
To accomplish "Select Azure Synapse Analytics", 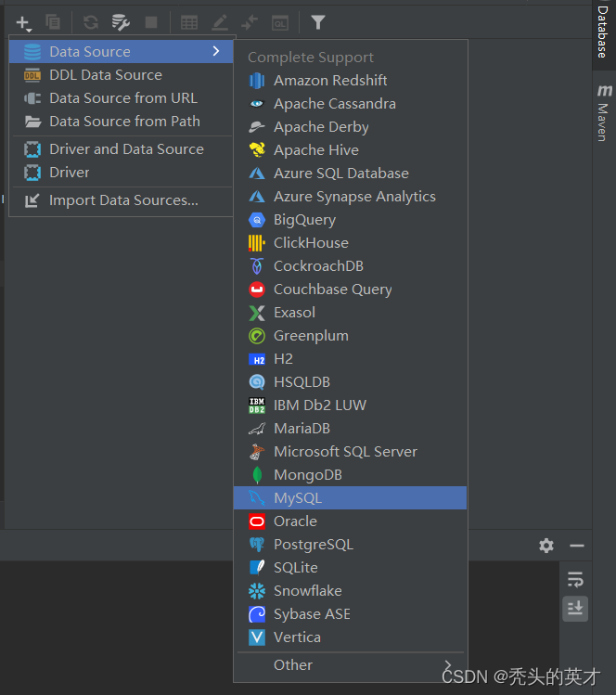I will [350, 197].
